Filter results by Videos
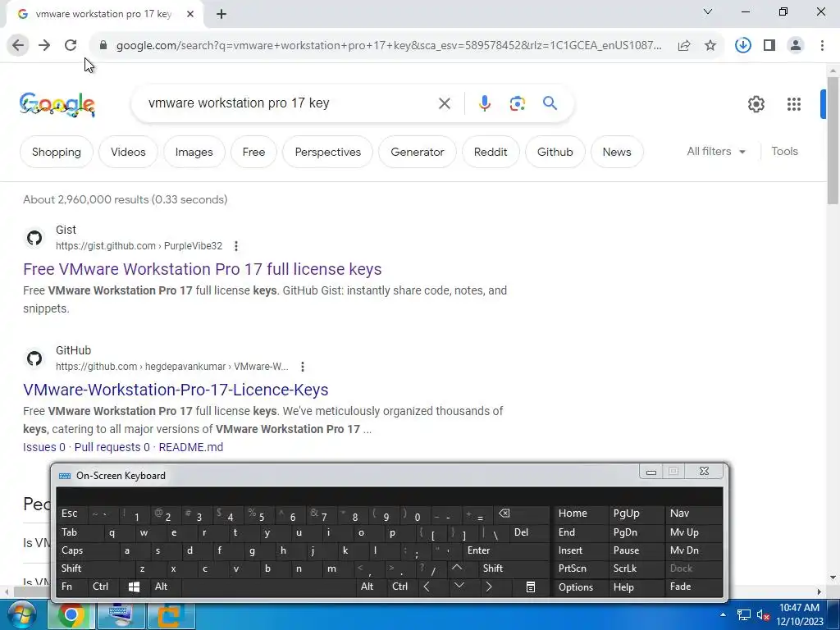The width and height of the screenshot is (840, 630). pyautogui.click(x=128, y=152)
